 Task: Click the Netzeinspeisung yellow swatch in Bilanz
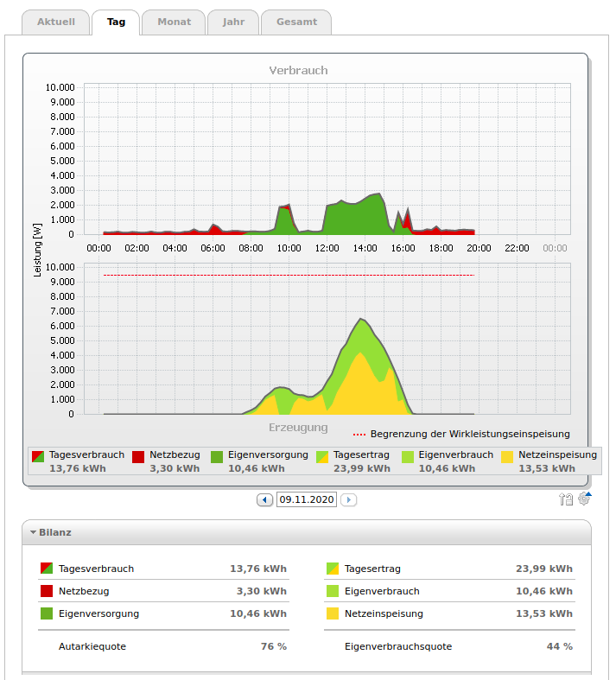tap(333, 613)
